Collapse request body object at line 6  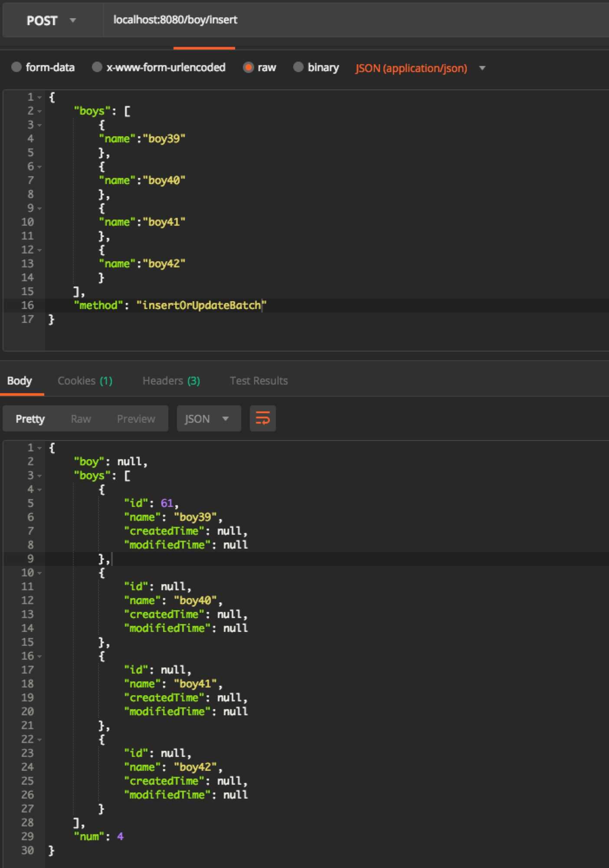39,167
